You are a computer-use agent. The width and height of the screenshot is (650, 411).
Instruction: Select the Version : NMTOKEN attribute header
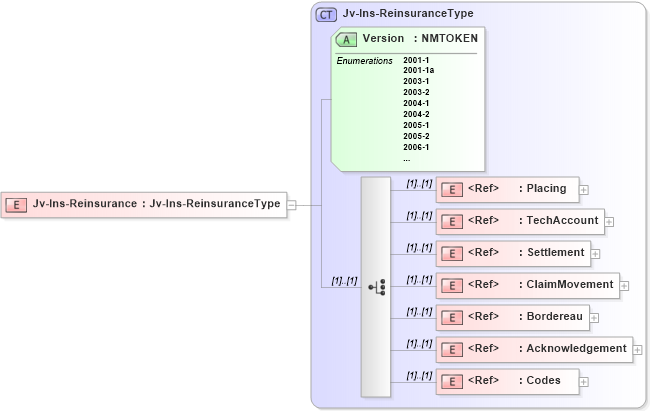pos(420,39)
